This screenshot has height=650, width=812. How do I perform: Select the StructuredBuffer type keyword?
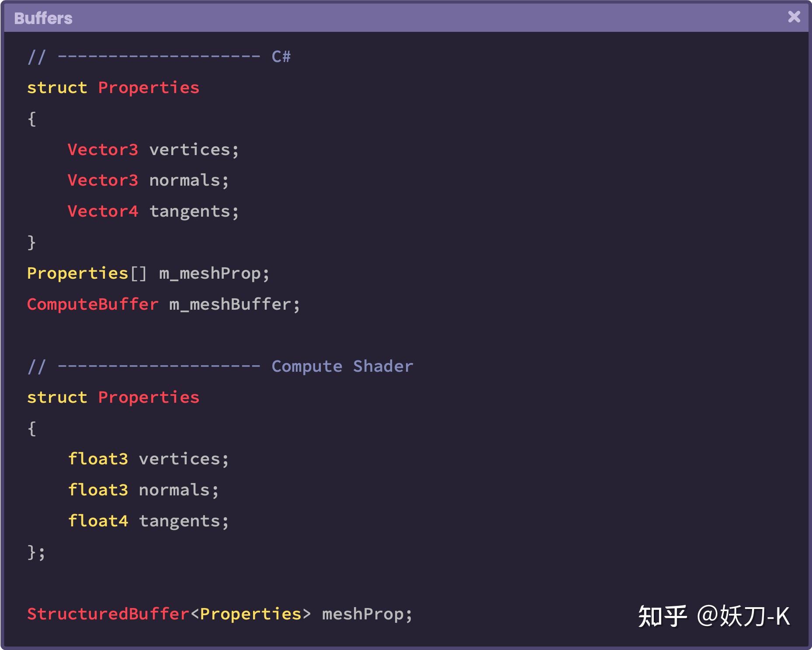pos(108,614)
